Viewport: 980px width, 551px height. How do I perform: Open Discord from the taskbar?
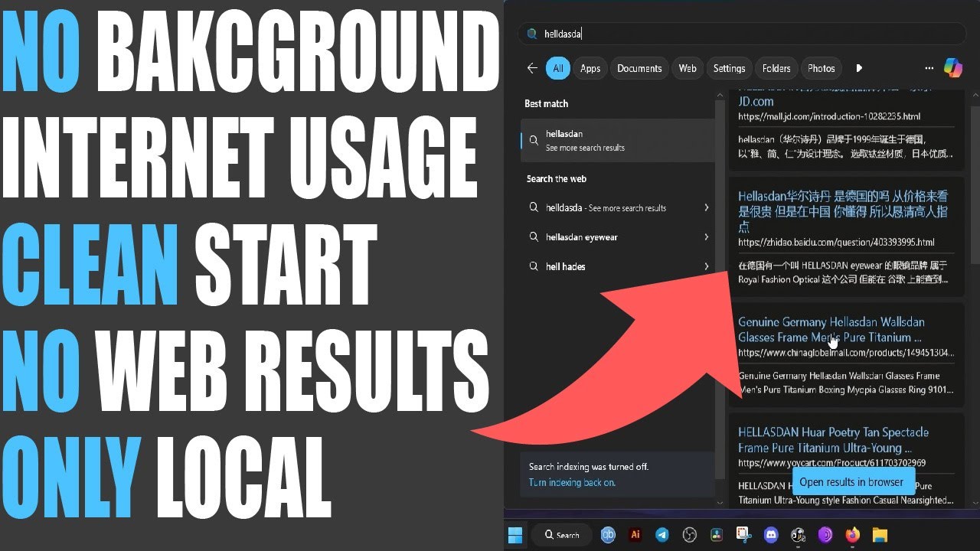click(x=771, y=535)
